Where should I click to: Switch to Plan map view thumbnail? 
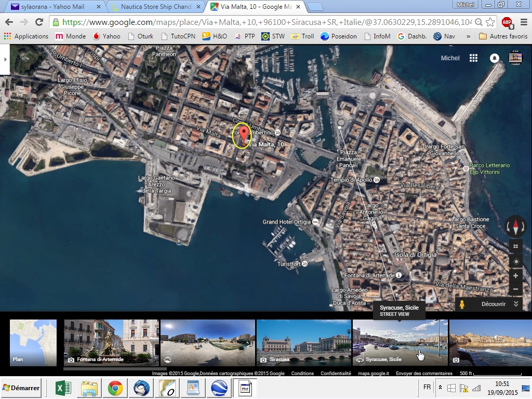tap(33, 343)
